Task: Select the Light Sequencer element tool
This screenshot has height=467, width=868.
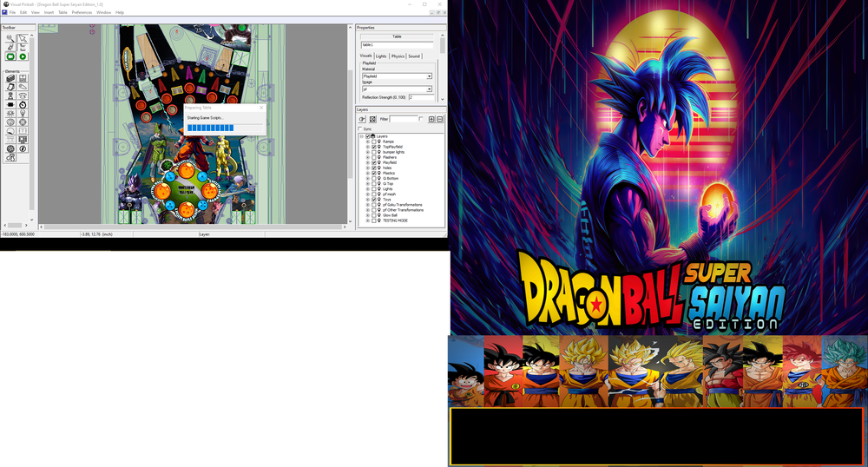Action: (23, 140)
